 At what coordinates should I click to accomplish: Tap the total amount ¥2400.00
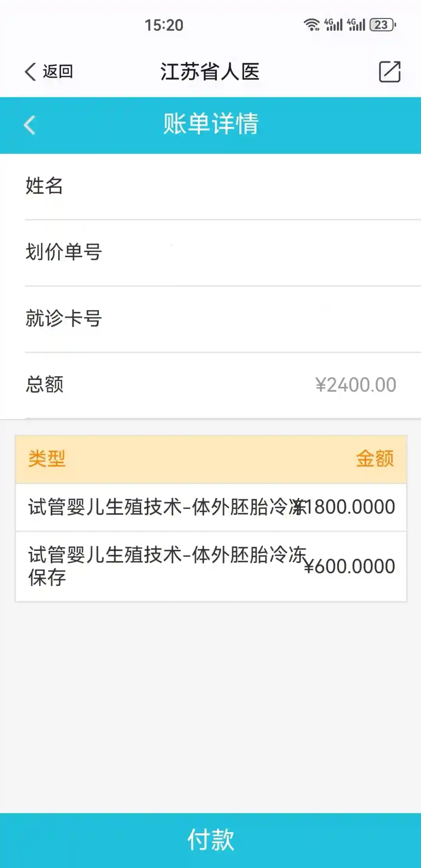(356, 385)
